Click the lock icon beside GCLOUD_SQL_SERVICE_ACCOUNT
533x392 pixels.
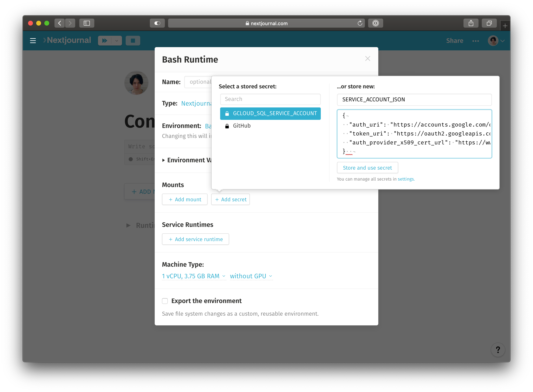227,114
